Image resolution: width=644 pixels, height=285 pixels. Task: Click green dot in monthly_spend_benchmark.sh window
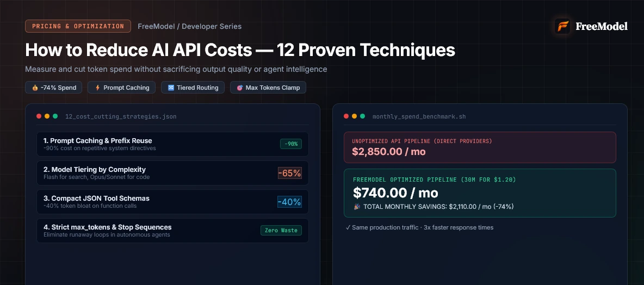[362, 116]
